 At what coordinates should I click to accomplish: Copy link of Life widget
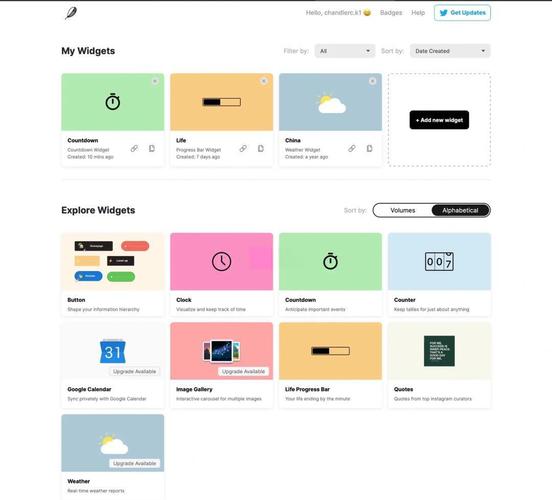pyautogui.click(x=243, y=149)
